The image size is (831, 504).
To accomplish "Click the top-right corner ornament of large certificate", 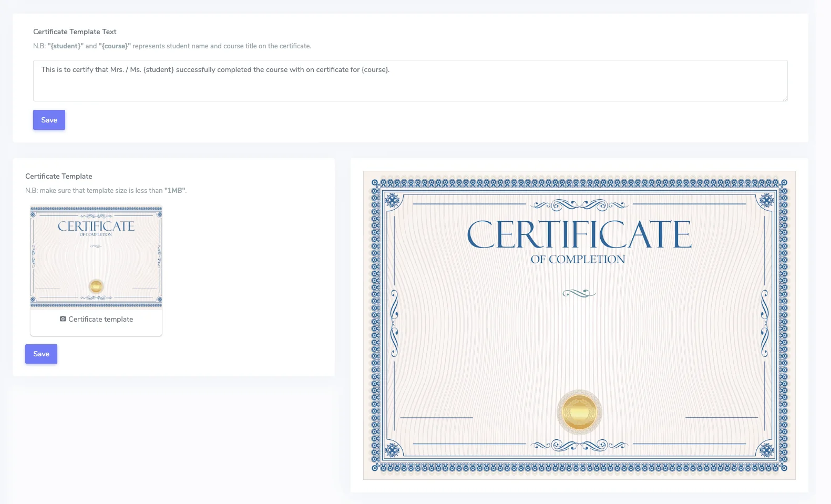I will click(x=766, y=200).
